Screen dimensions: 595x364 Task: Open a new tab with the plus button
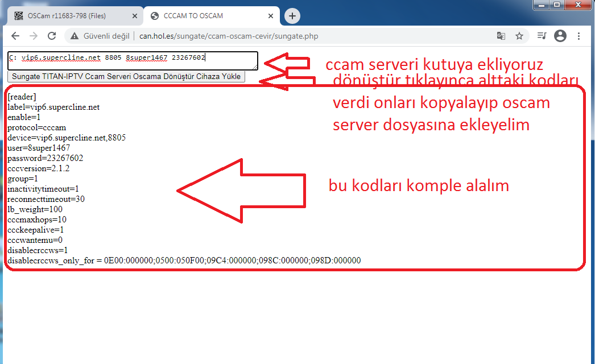292,16
